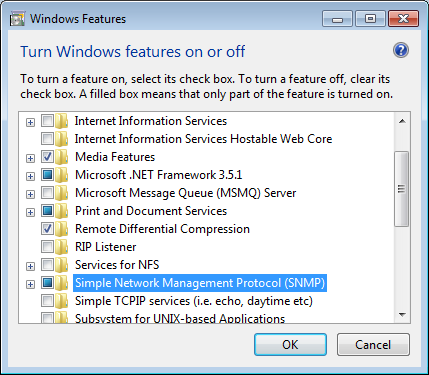Expand the Print and Document Services node
The width and height of the screenshot is (429, 375).
[x=30, y=212]
